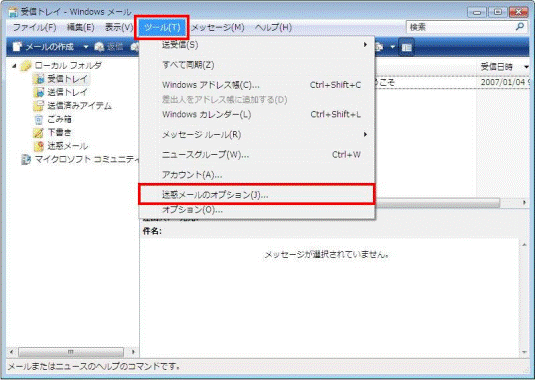Click the マイクロソフト コミュニティ newsgroup icon
The height and width of the screenshot is (380, 535).
26,159
